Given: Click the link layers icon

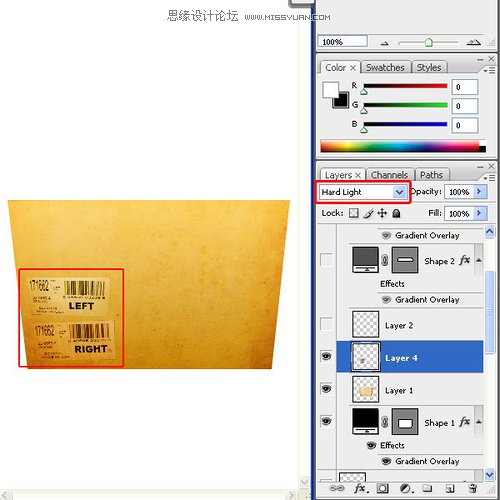Looking at the screenshot, I should coord(336,488).
